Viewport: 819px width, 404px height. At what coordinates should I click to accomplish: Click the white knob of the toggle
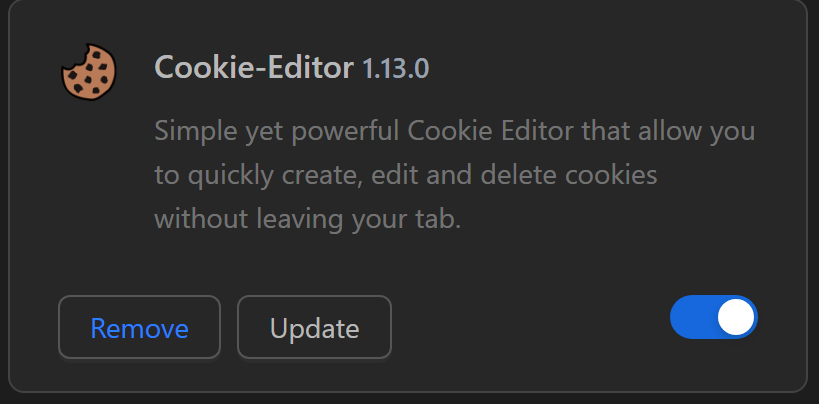tap(735, 318)
